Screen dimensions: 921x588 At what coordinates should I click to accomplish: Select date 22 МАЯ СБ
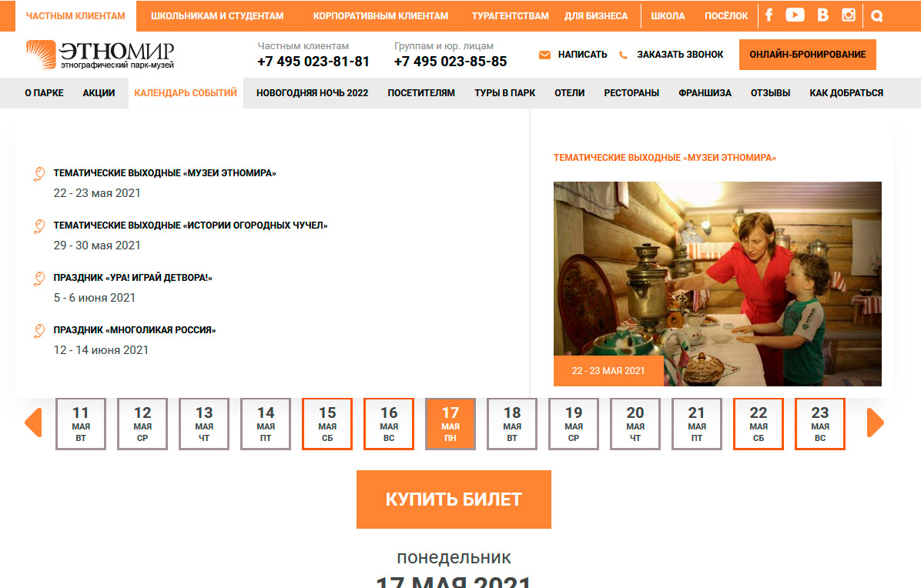(x=759, y=424)
